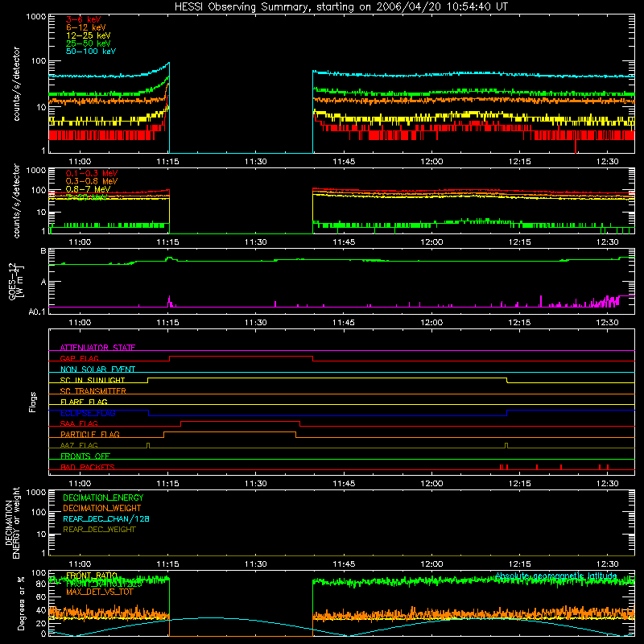This screenshot has width=644, height=644.
Task: Click the raised PARTICLE_FLAG orange segment
Action: coord(229,432)
